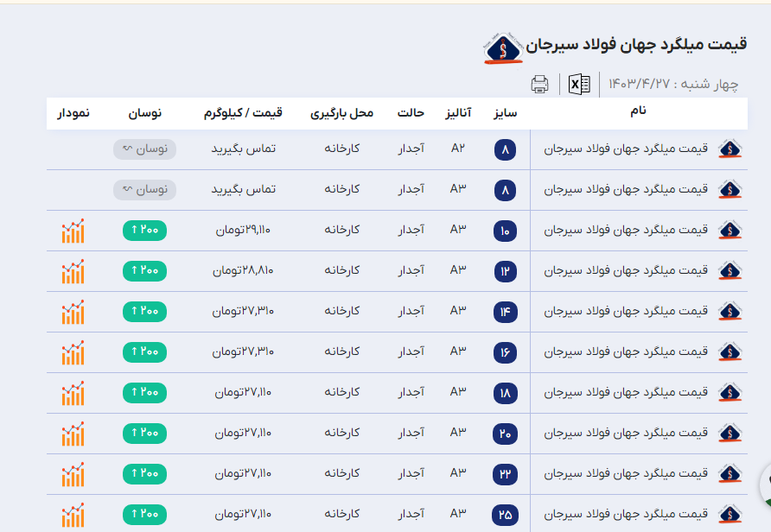
Task: Click the Jahan Foolad Sirjan logo beside title
Action: (502, 48)
